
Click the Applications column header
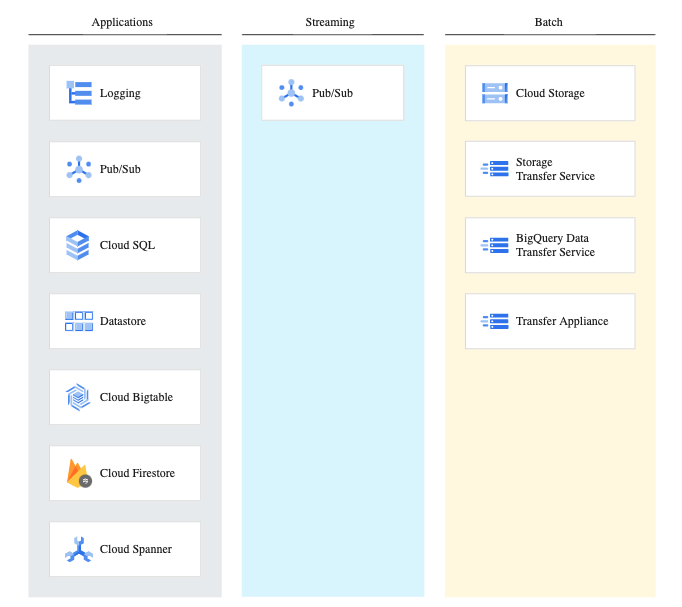coord(122,22)
